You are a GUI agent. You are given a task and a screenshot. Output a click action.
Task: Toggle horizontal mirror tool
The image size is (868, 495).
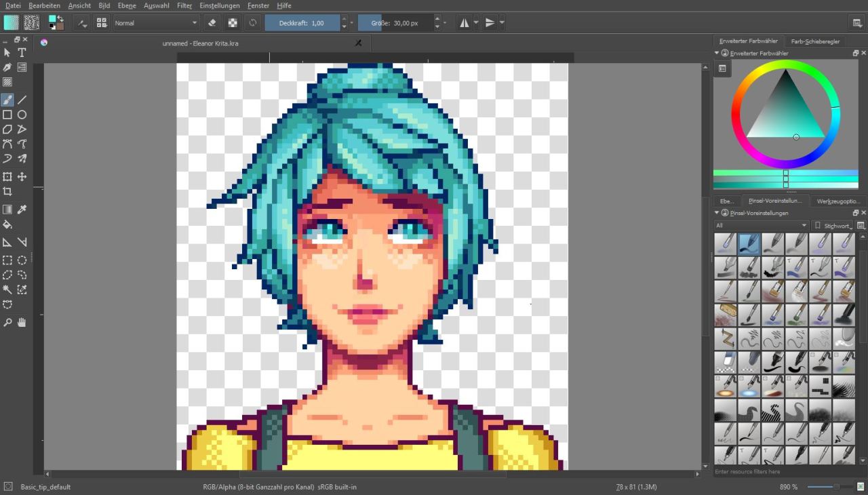(465, 22)
